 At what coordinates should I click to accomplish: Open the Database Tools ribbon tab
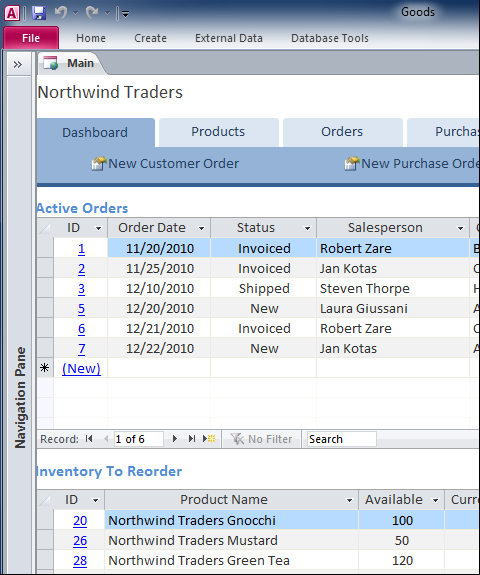tap(330, 38)
